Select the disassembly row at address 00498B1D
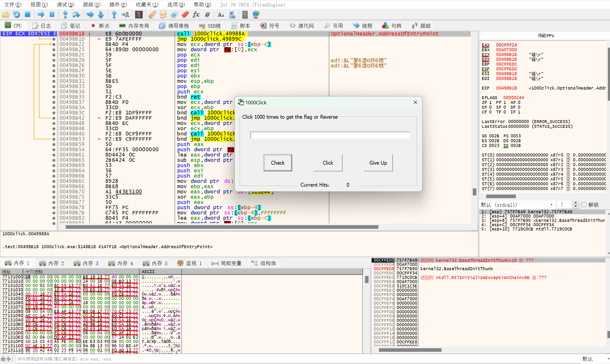 point(265,39)
